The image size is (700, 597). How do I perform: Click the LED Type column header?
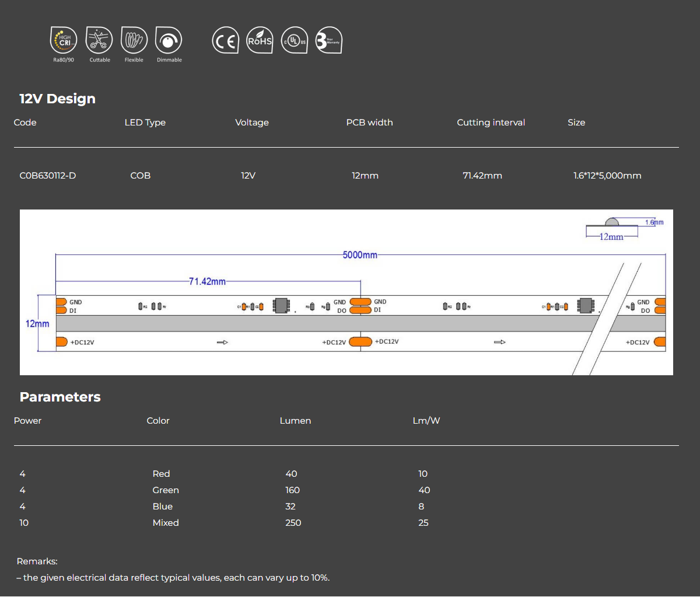(x=145, y=123)
